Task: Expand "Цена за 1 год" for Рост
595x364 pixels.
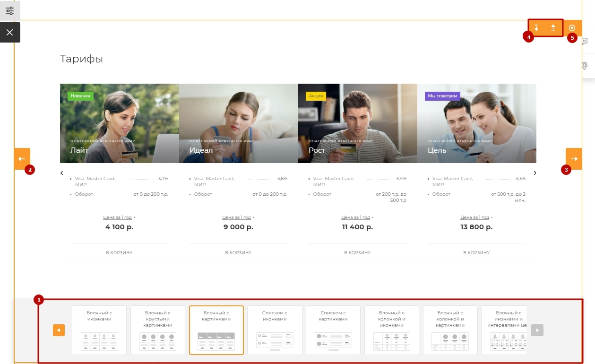Action: 357,217
